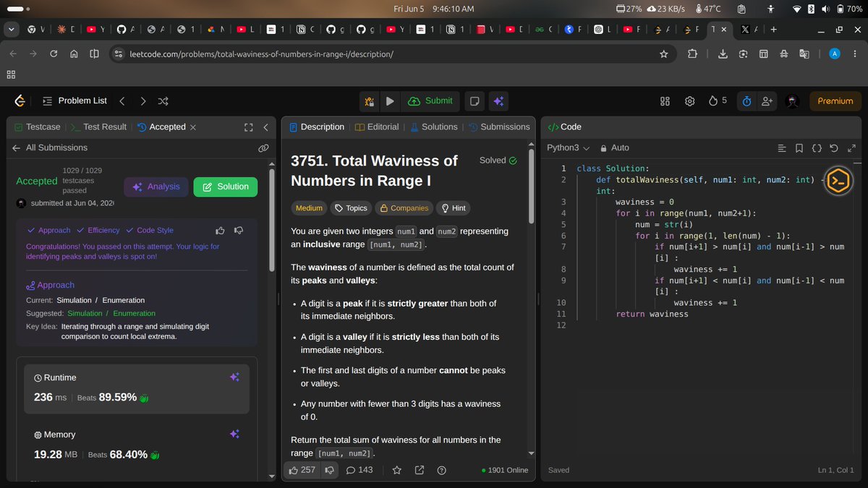Viewport: 868px width, 488px height.
Task: Copy submission link icon
Action: point(263,147)
